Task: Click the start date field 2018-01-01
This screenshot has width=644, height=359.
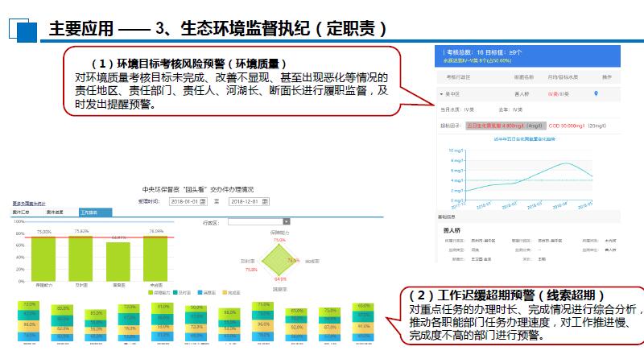Action: tap(183, 200)
